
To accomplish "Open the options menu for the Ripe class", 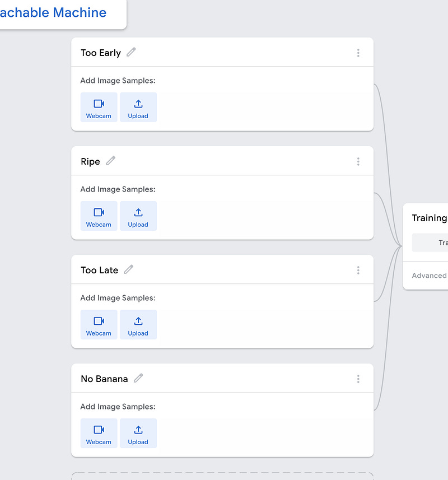I will [358, 161].
